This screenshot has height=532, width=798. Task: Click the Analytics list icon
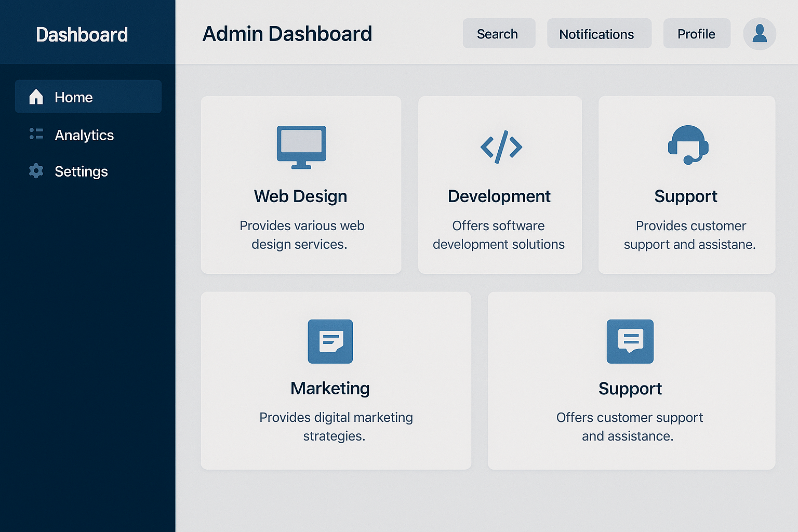(x=36, y=134)
